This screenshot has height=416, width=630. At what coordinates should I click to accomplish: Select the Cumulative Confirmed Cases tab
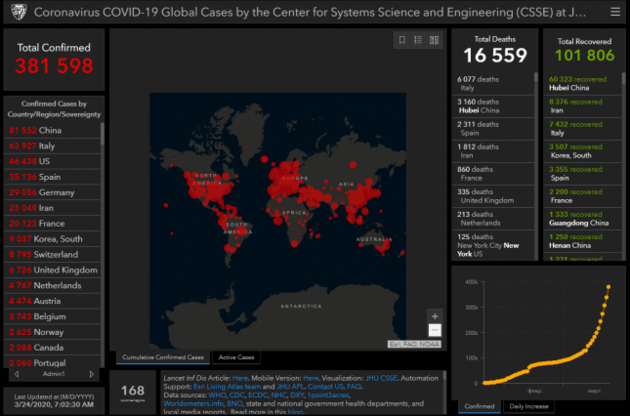click(x=161, y=357)
